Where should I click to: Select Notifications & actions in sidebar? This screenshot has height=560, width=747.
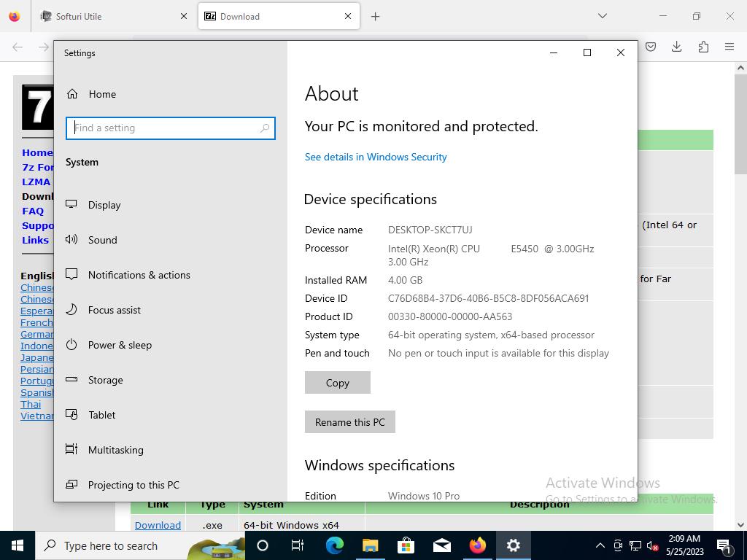point(139,275)
